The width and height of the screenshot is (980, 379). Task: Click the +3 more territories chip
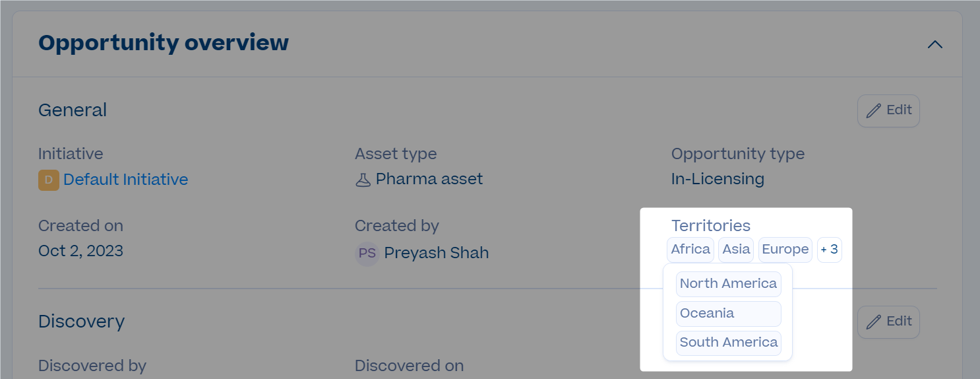(x=830, y=250)
